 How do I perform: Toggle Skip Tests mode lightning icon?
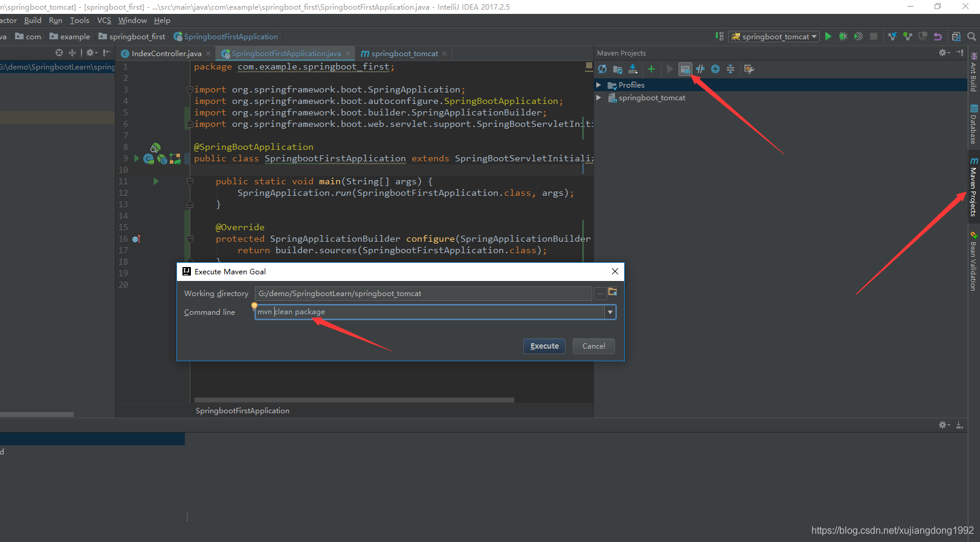coord(715,69)
